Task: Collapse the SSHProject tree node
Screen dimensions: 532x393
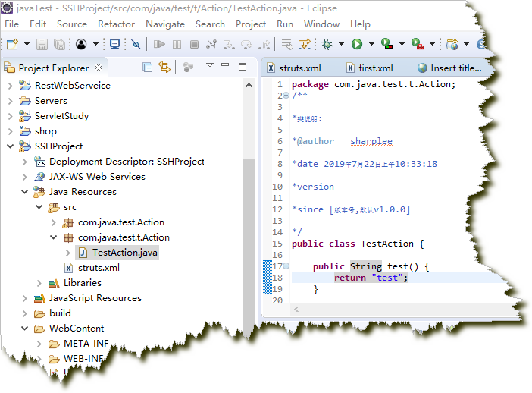Action: pyautogui.click(x=10, y=146)
